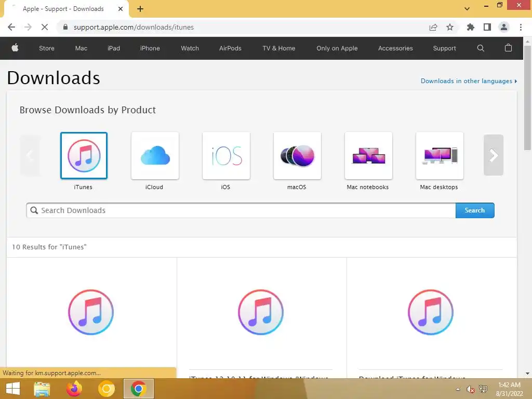Show next products with the right carousel arrow

pyautogui.click(x=494, y=155)
